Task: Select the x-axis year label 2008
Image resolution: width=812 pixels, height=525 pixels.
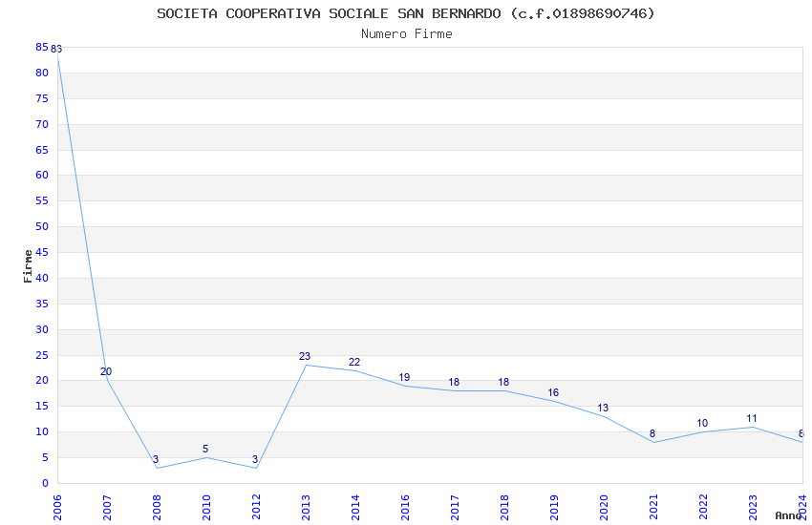Action: pyautogui.click(x=157, y=508)
